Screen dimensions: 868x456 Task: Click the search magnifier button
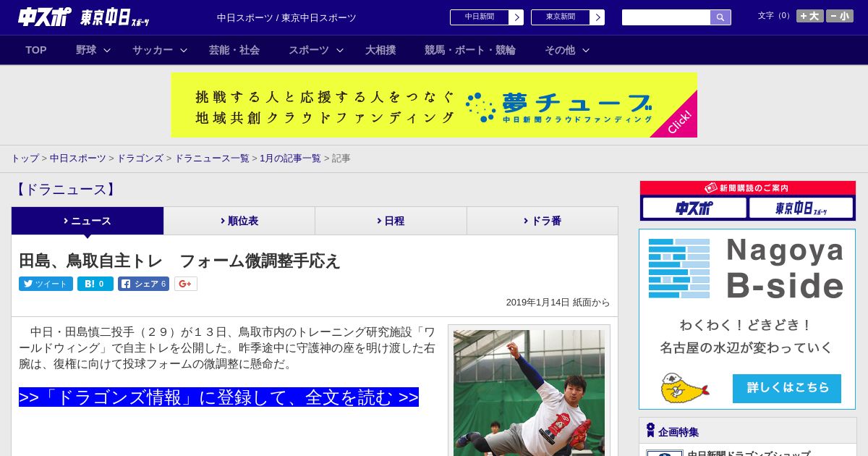720,17
